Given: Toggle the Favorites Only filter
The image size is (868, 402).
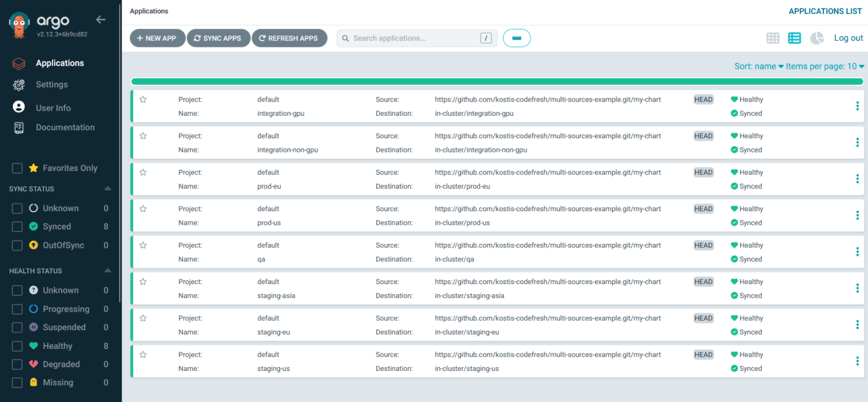Looking at the screenshot, I should point(16,168).
